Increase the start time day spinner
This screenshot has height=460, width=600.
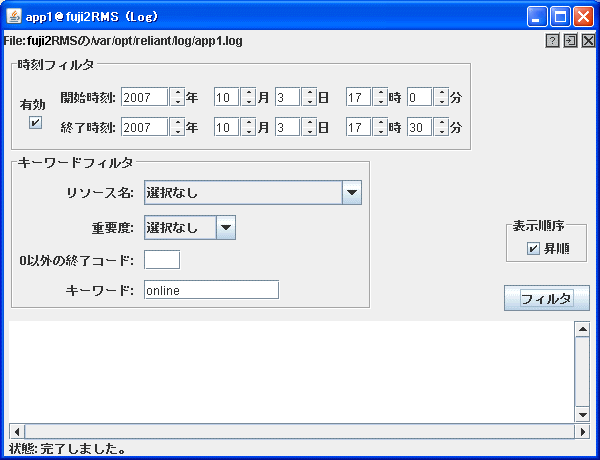click(x=309, y=92)
